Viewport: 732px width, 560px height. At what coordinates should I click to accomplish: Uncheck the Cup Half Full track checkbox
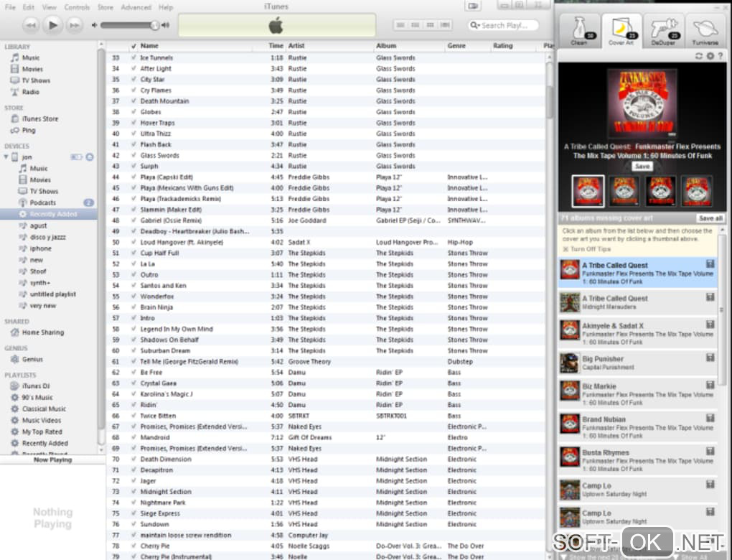coord(134,253)
